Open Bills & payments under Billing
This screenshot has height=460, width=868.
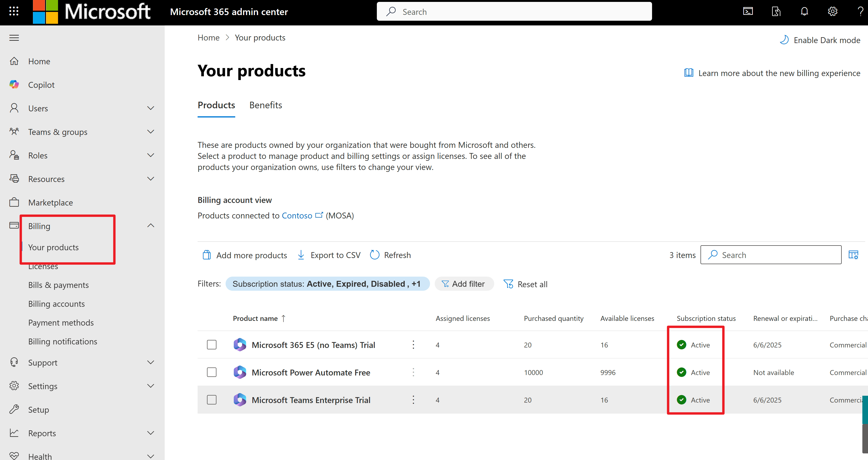58,285
